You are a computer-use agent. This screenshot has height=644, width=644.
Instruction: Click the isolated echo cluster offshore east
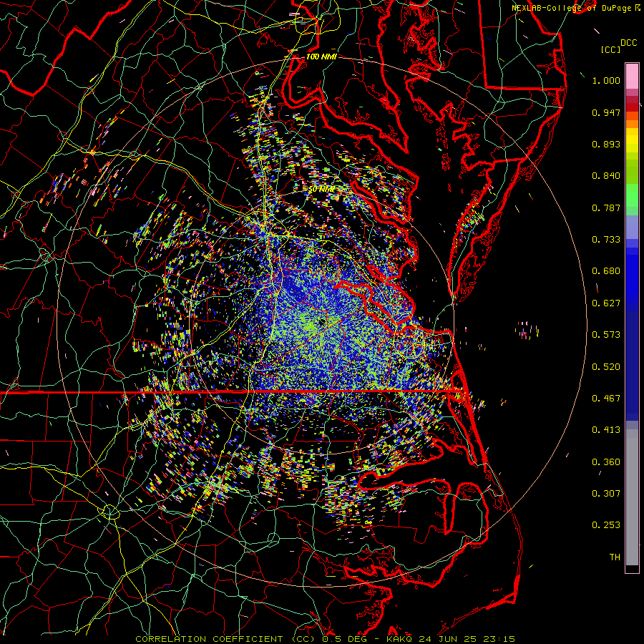(x=527, y=331)
